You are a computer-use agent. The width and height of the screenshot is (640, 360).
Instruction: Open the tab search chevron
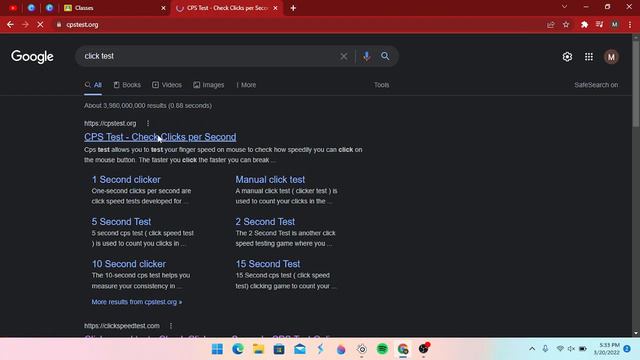click(564, 7)
